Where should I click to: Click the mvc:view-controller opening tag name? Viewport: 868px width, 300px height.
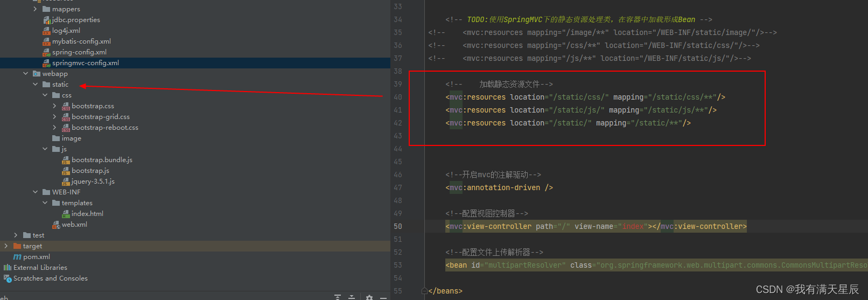coord(491,226)
